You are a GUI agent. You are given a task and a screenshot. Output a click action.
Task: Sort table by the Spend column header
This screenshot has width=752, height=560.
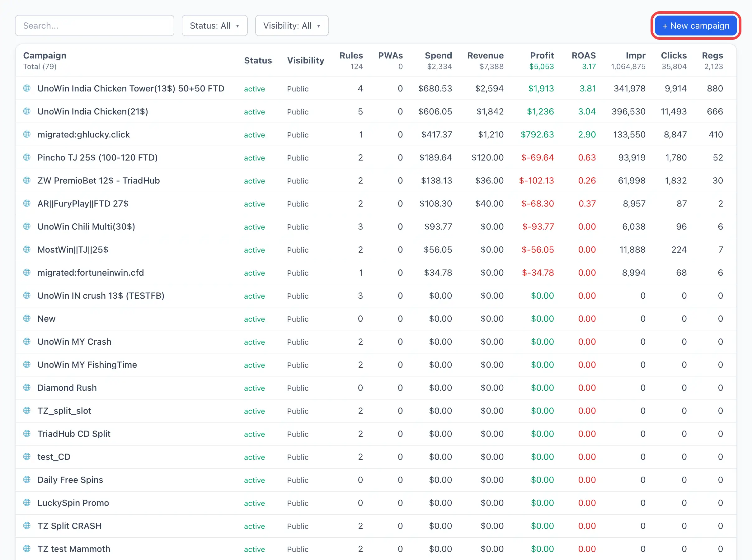(438, 55)
